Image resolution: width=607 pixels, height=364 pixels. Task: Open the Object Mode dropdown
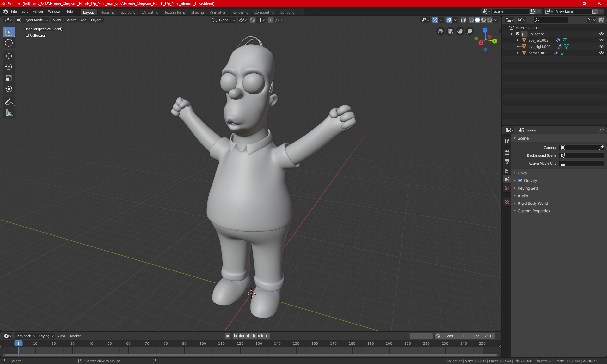click(32, 20)
